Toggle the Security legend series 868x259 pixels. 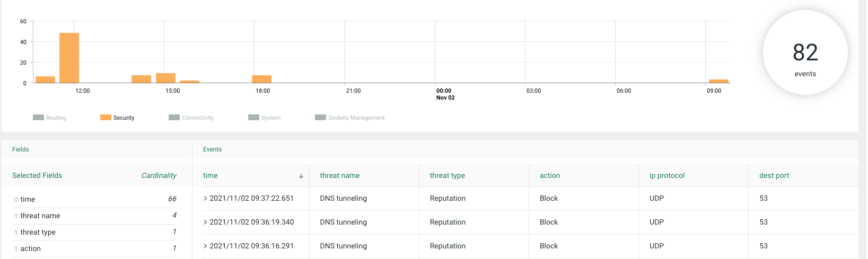click(x=117, y=118)
